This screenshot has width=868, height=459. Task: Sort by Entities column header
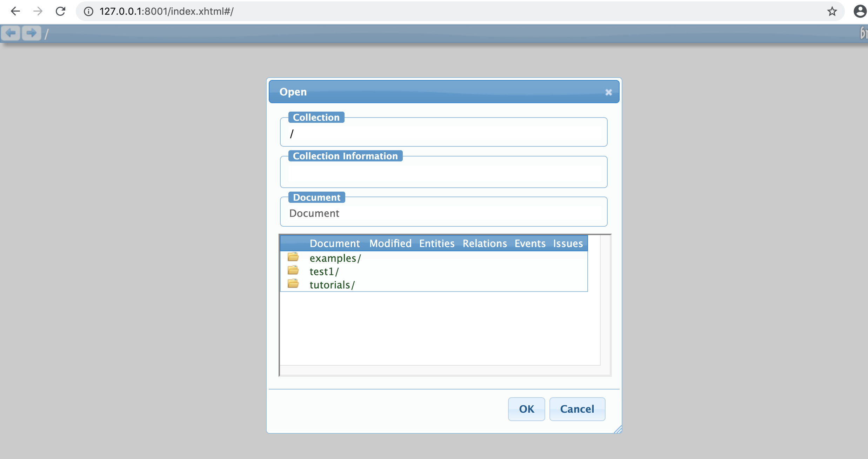click(x=436, y=244)
